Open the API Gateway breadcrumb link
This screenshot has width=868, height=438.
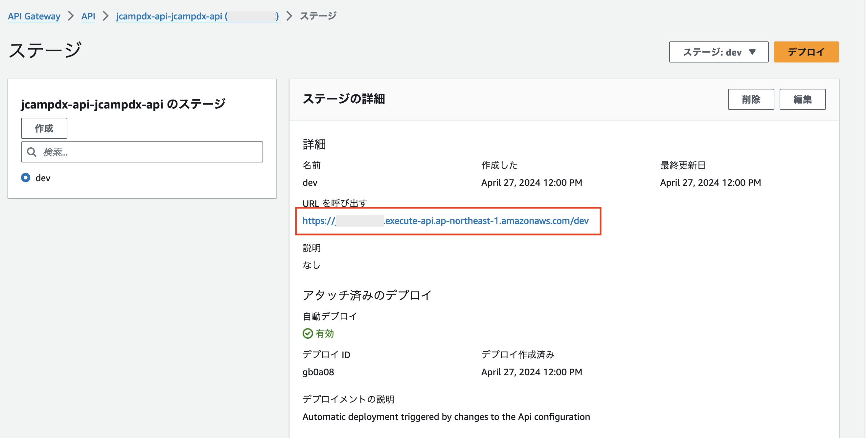coord(34,16)
